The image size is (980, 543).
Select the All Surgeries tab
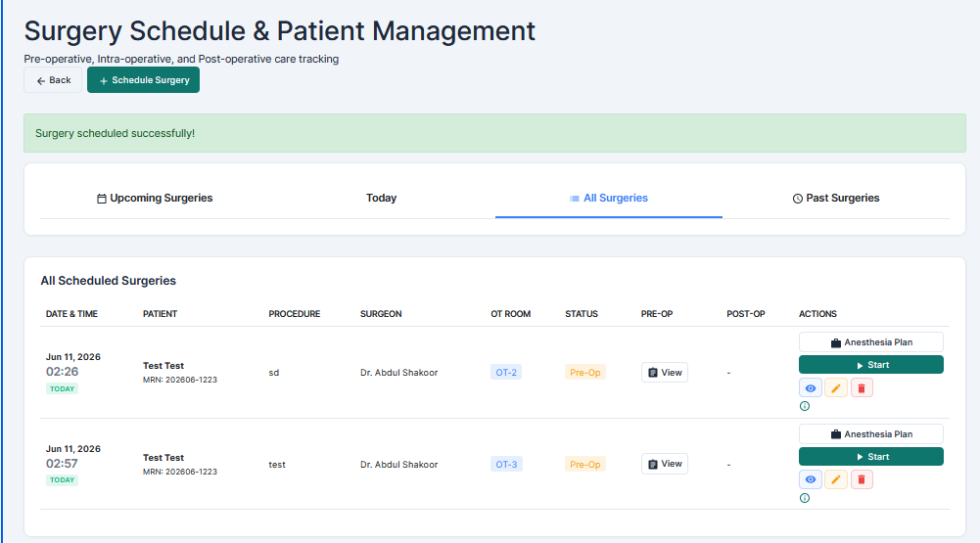point(609,198)
